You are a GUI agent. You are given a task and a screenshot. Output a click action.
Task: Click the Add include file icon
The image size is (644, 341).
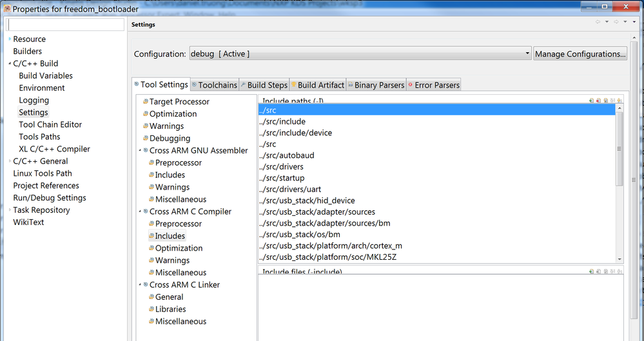(x=591, y=271)
